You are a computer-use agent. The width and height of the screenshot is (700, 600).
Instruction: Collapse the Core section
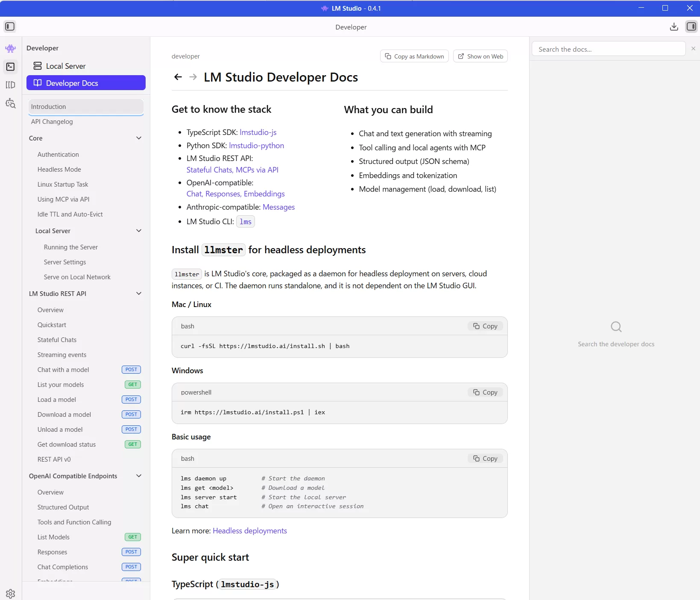click(x=139, y=138)
